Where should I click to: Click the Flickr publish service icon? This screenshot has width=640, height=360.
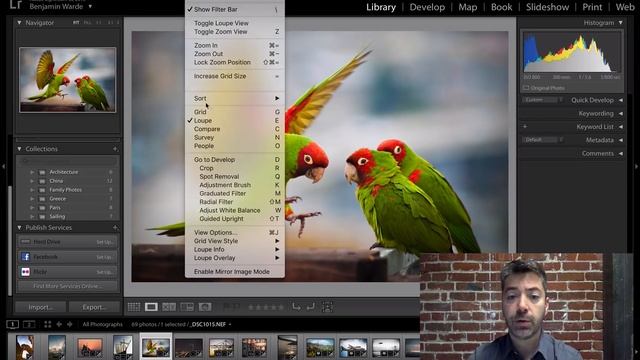point(25,272)
